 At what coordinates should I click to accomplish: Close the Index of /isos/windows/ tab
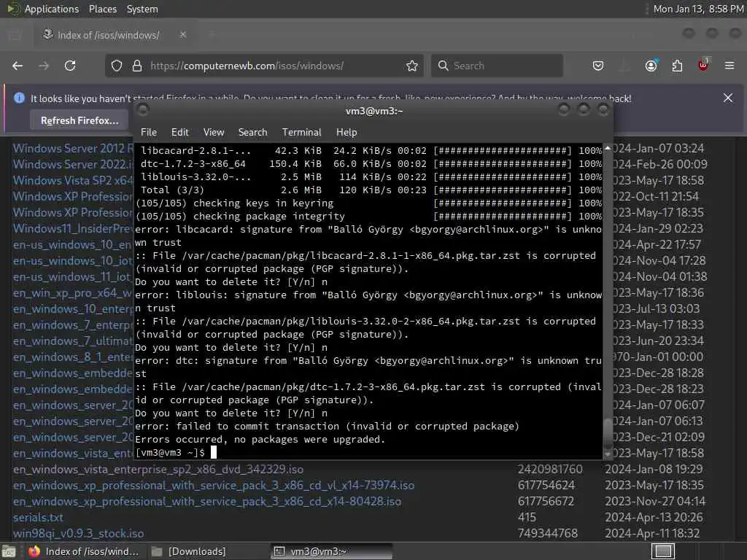pos(183,35)
